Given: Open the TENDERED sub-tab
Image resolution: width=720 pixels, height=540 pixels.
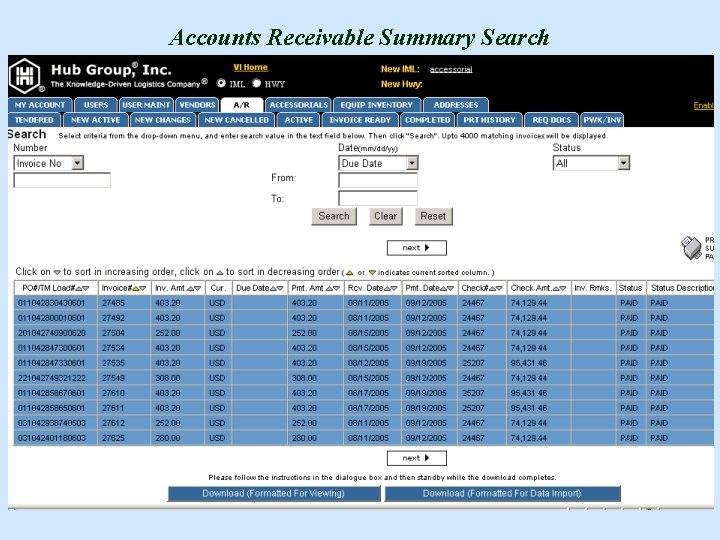Looking at the screenshot, I should (34, 120).
